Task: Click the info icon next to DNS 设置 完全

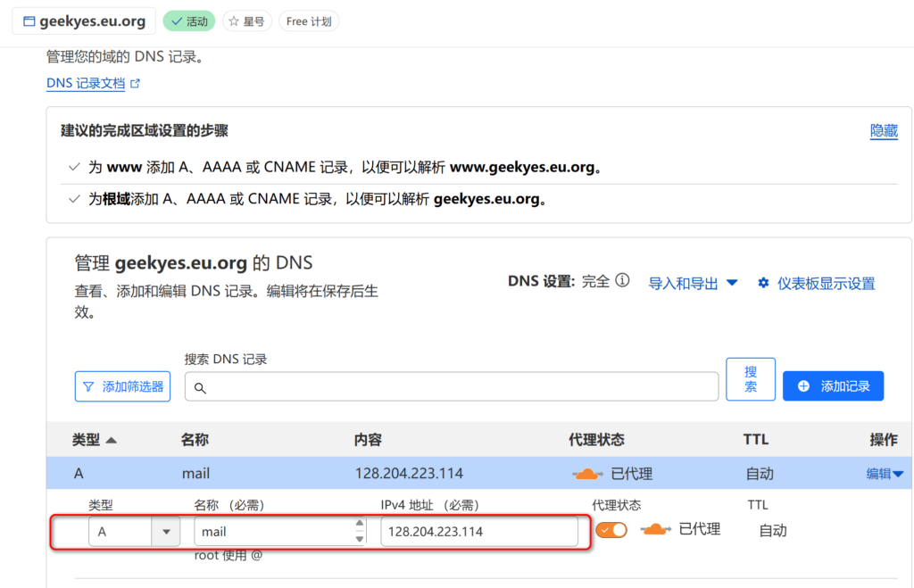Action: 622,281
